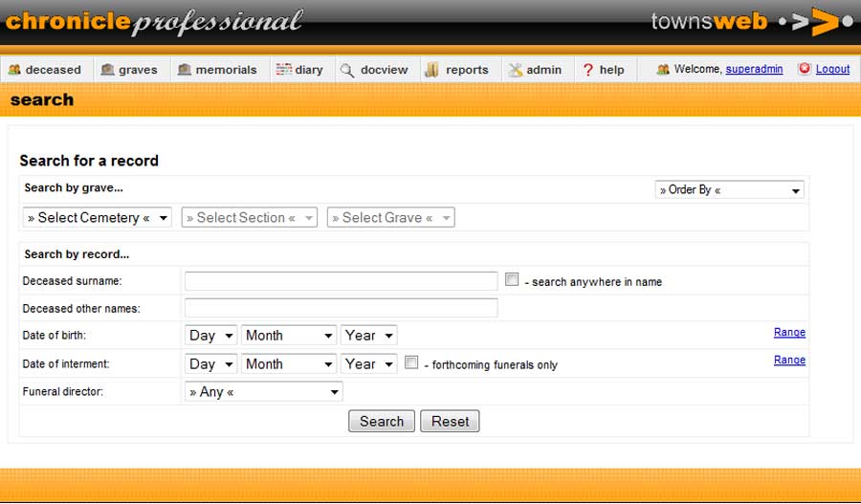Click the admin tools icon
Viewport: 861px width, 504px height.
pyautogui.click(x=515, y=70)
